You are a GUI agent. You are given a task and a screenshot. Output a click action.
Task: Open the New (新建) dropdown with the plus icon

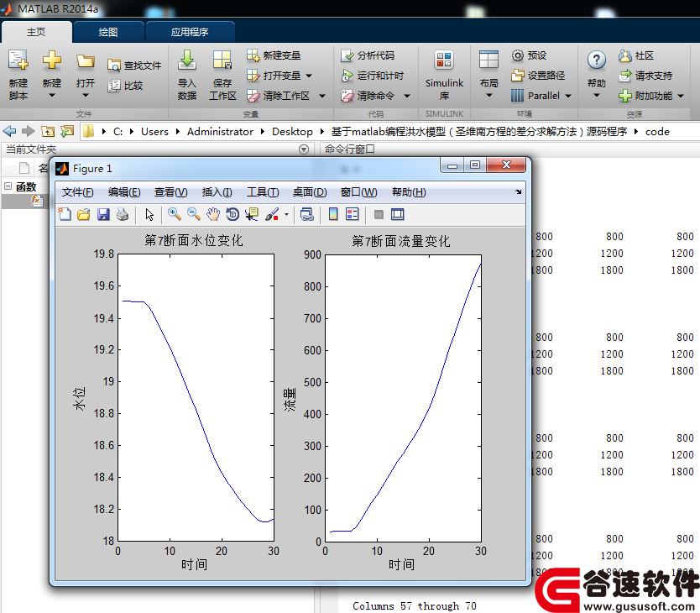click(x=52, y=75)
